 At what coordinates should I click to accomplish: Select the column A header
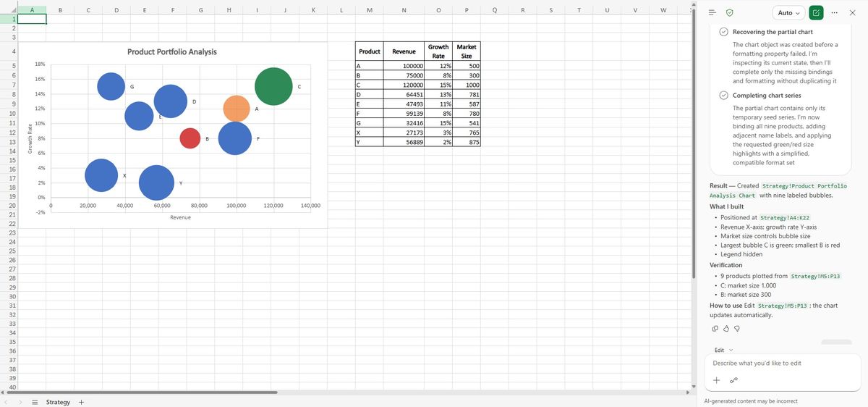click(x=32, y=9)
